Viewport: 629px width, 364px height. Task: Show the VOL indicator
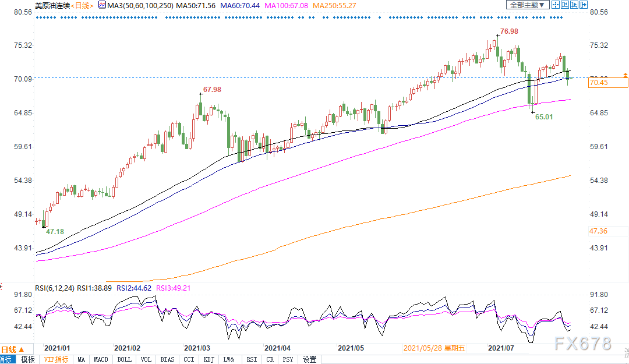[146, 359]
